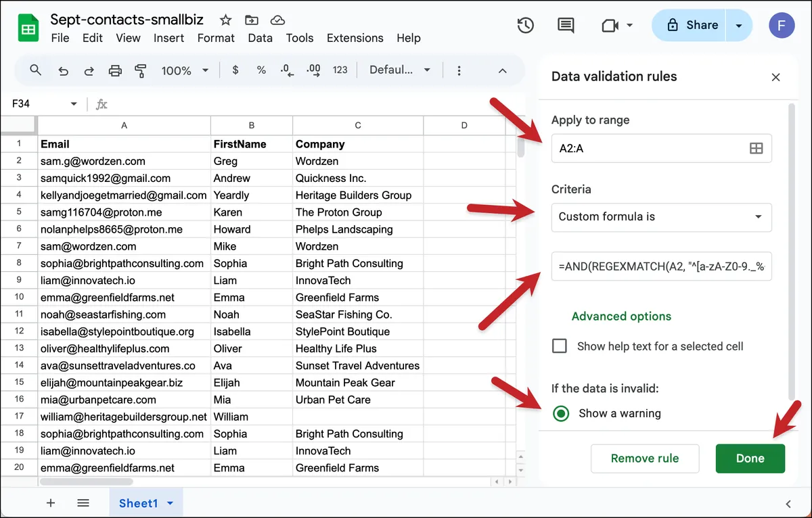Image resolution: width=812 pixels, height=518 pixels.
Task: Open the comments icon
Action: [566, 26]
